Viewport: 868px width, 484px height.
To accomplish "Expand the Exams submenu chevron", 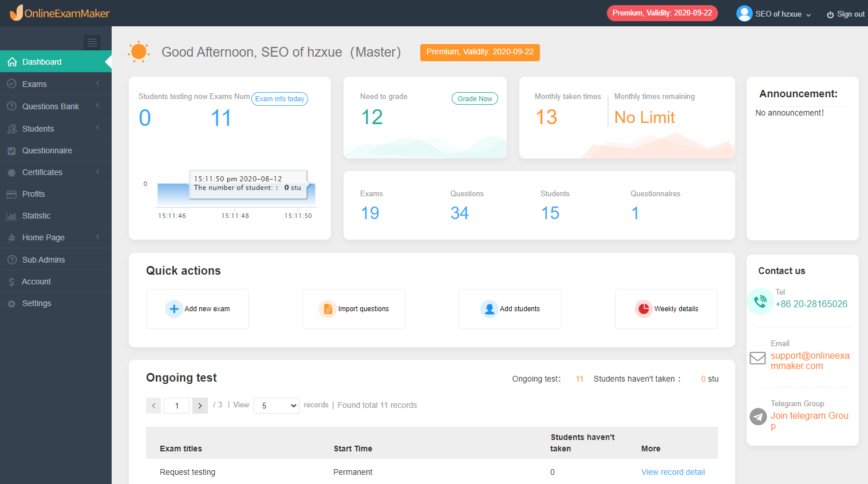I will (98, 84).
